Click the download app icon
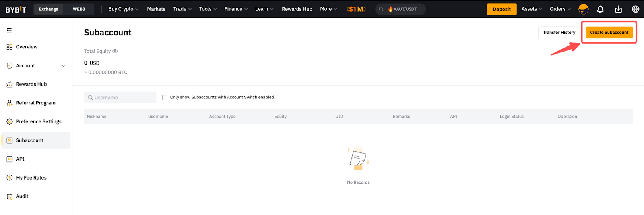The image size is (644, 215). [618, 9]
